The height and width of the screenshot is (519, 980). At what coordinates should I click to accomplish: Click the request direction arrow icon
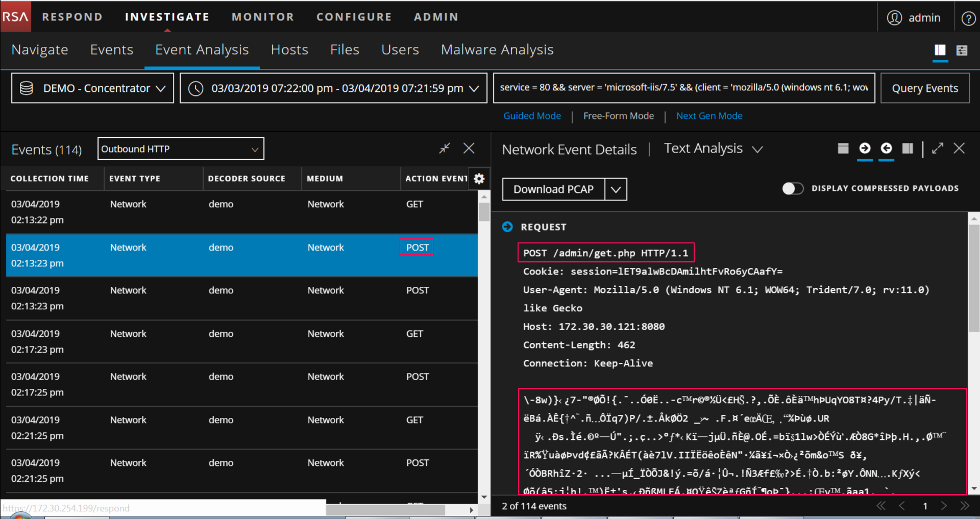click(865, 149)
